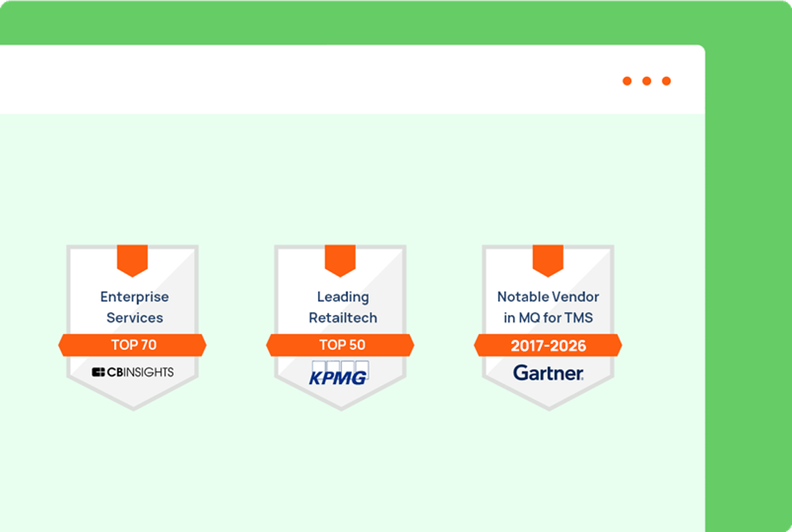The height and width of the screenshot is (532, 792).
Task: Click the rightmost orange dot in header
Action: [x=666, y=81]
